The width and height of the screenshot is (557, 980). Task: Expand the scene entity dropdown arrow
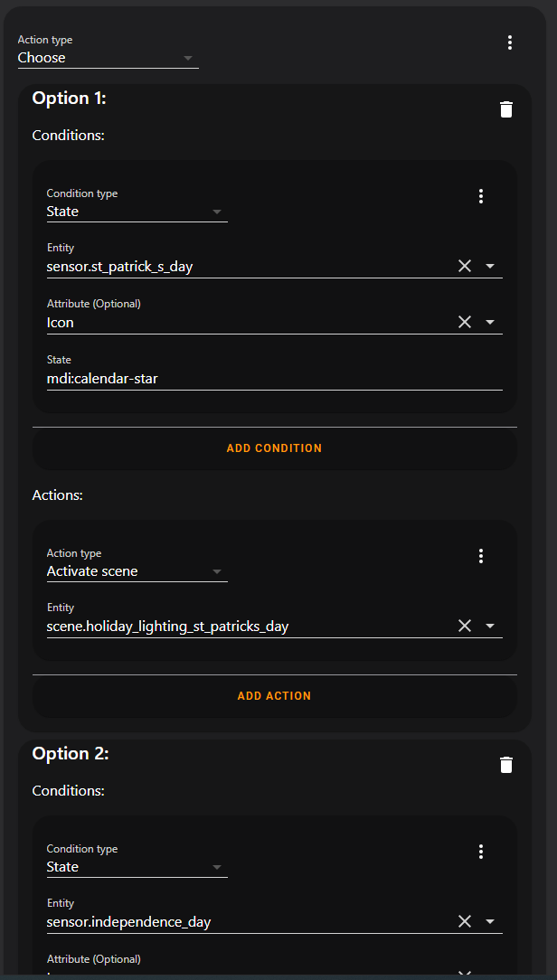click(x=490, y=626)
